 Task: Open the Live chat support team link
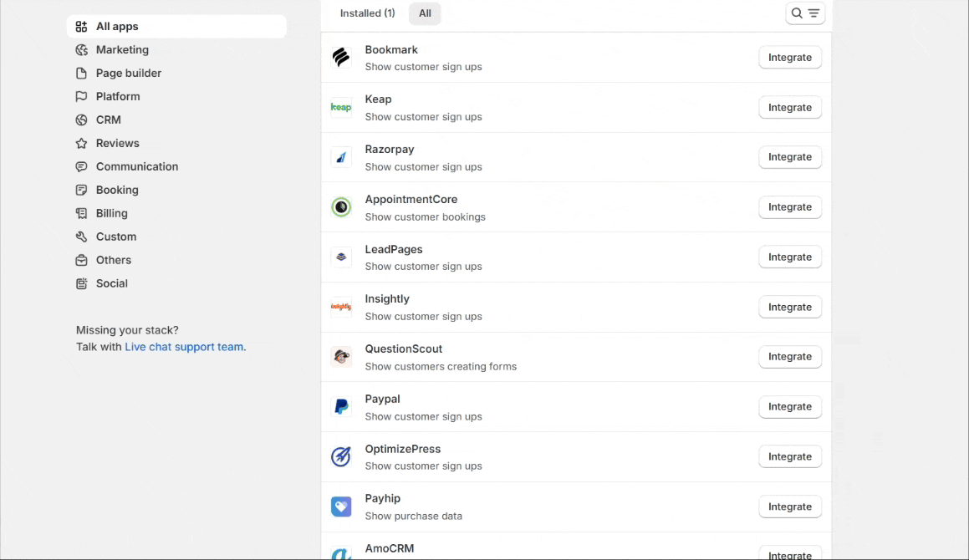(x=186, y=347)
